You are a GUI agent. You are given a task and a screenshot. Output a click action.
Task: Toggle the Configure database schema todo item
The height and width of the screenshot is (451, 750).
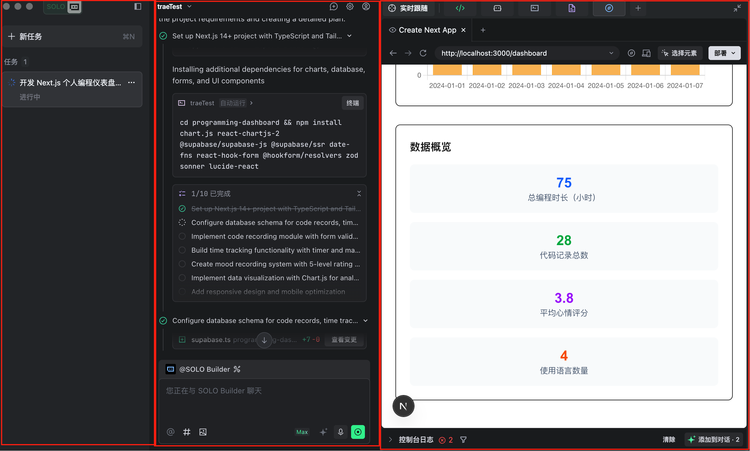182,222
